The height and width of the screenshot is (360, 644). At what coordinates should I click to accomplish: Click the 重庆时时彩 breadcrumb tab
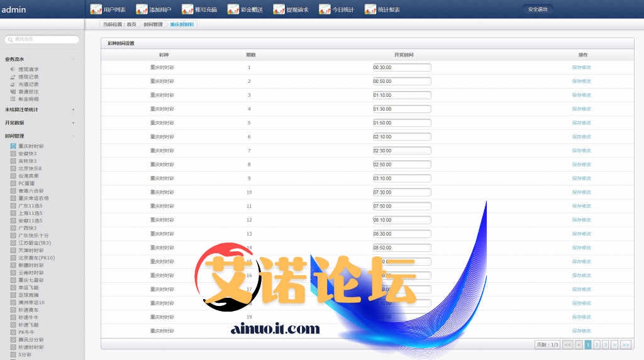pyautogui.click(x=182, y=25)
